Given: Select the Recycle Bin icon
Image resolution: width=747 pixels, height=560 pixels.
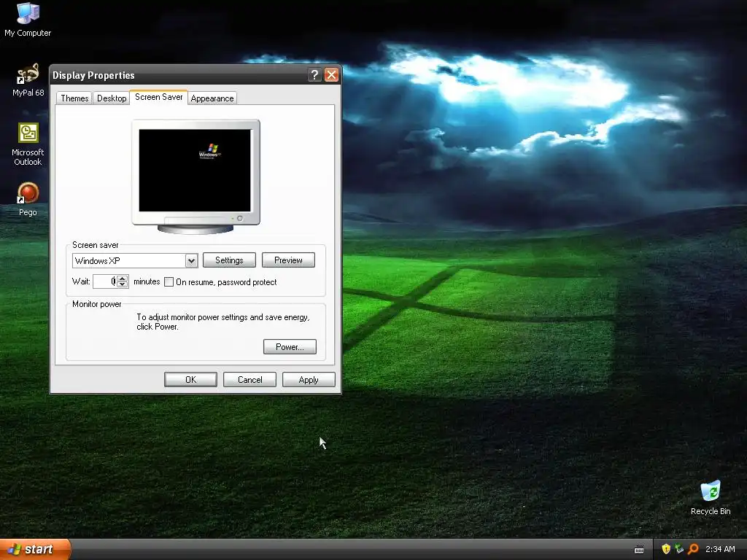Looking at the screenshot, I should pos(711,498).
